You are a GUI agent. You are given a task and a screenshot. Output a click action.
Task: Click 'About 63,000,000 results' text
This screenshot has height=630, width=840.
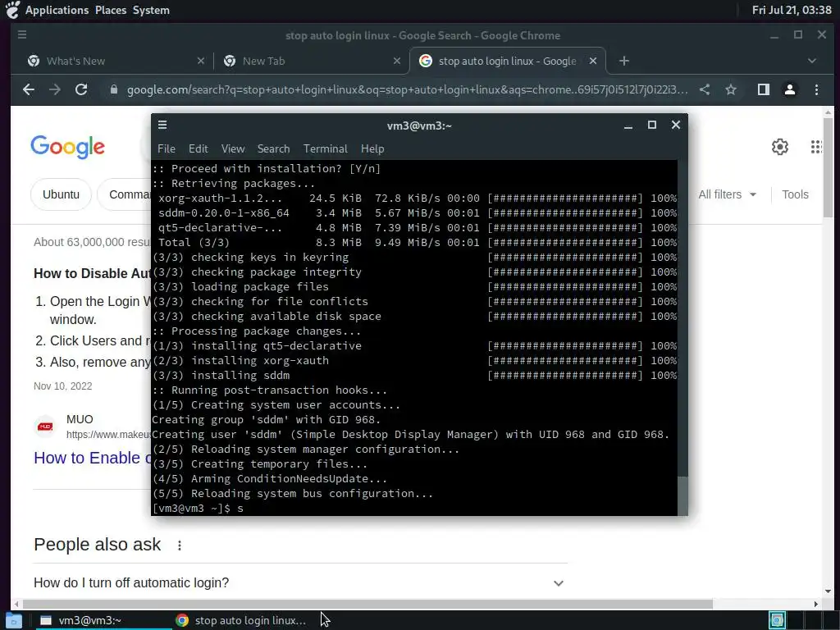click(x=92, y=242)
